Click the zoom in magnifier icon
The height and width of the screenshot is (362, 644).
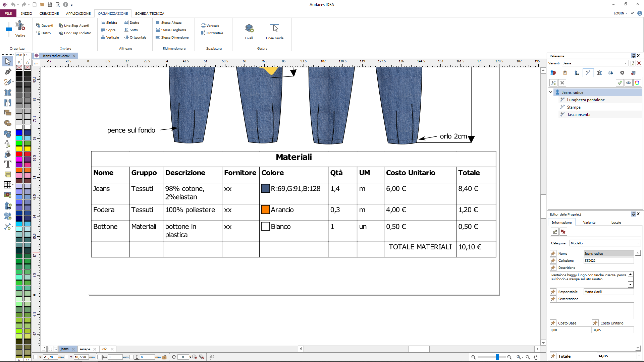[x=509, y=357]
